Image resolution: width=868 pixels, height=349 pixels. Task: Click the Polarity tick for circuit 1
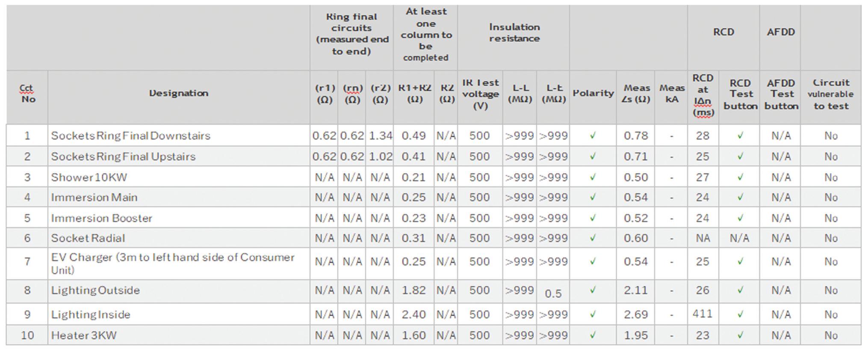click(x=593, y=136)
